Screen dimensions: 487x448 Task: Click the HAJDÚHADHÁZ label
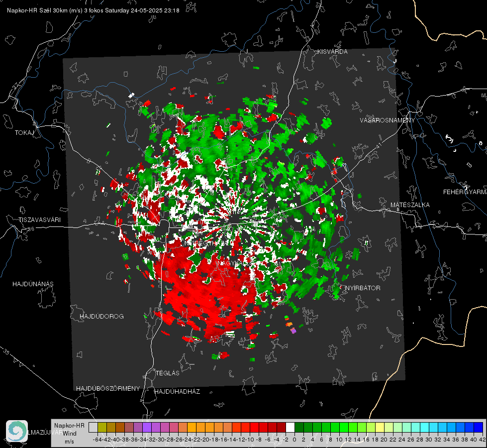[178, 392]
